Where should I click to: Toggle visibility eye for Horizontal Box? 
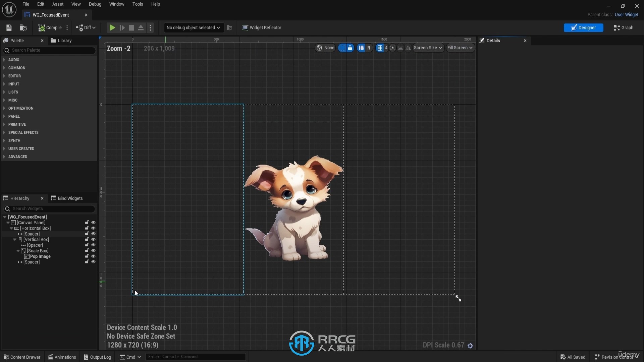[93, 228]
